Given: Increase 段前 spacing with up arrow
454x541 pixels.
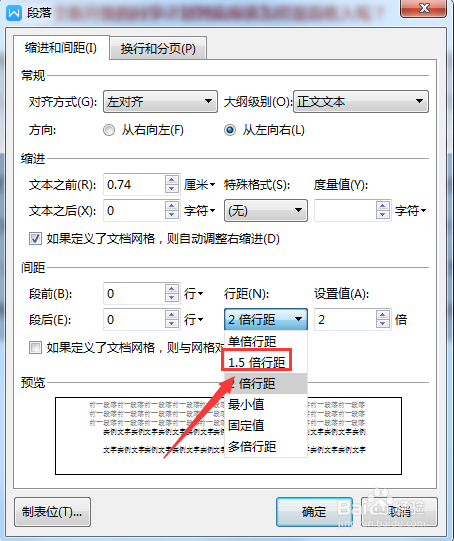Looking at the screenshot, I should 172,289.
